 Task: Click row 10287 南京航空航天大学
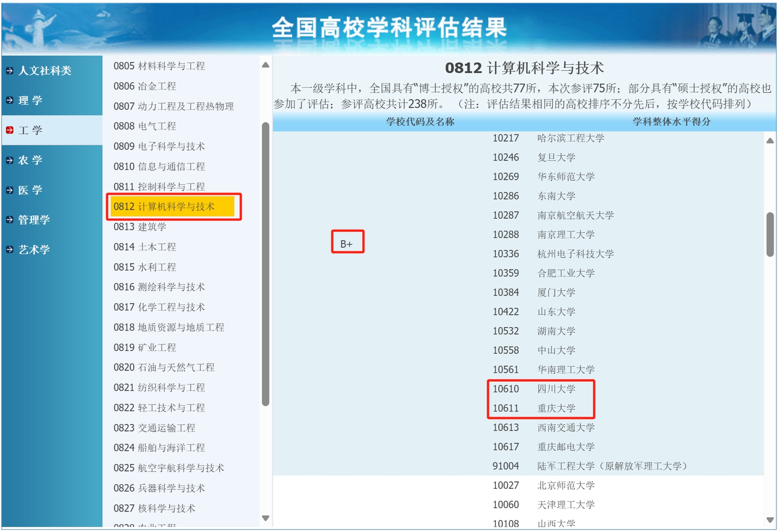click(x=553, y=216)
